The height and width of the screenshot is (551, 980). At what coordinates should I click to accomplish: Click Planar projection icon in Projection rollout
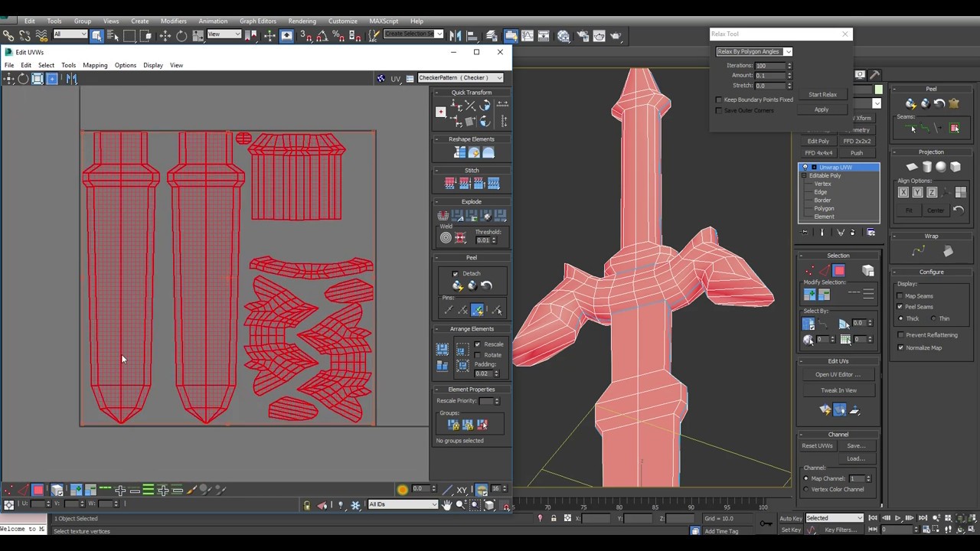(x=912, y=167)
